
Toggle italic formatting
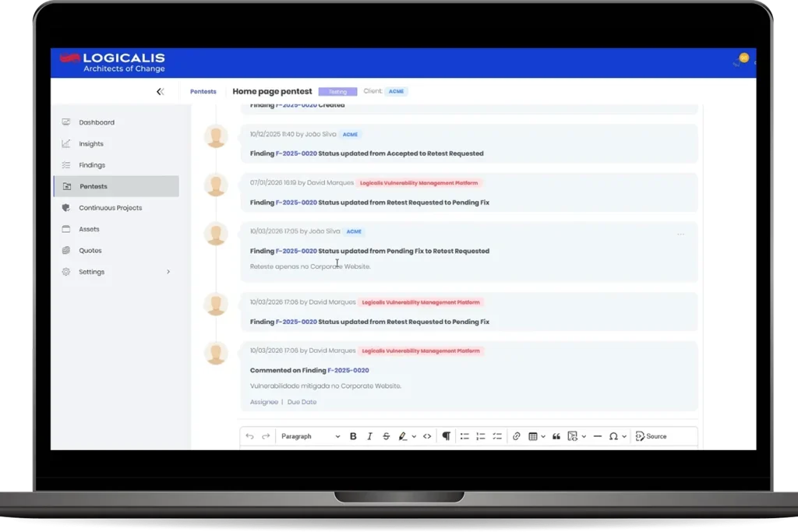pos(369,436)
